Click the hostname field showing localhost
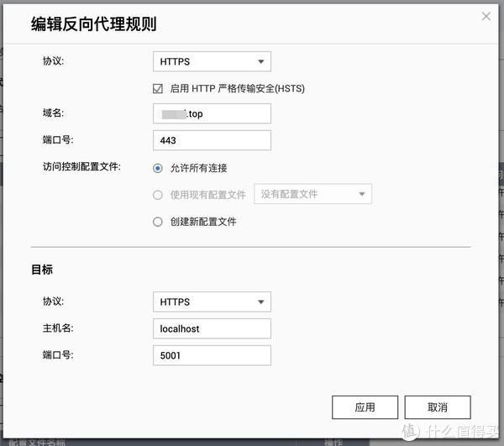The height and width of the screenshot is (446, 504). [x=212, y=328]
